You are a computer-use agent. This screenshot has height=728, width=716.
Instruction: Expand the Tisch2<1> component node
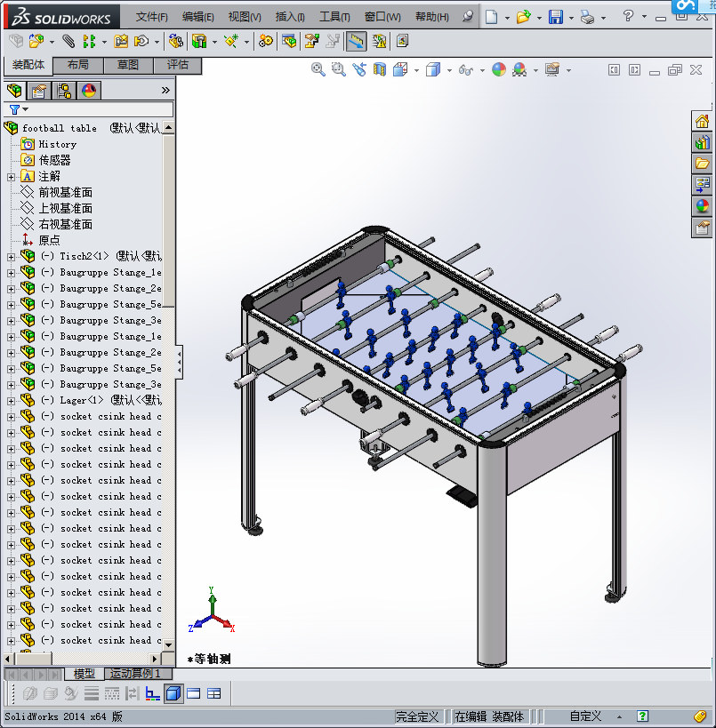(x=12, y=257)
